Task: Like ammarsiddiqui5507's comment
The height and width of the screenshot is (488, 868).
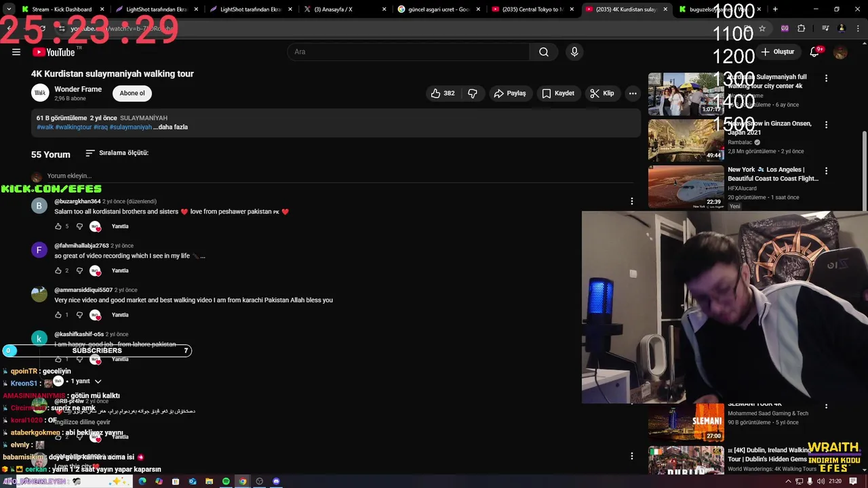Action: (x=58, y=314)
